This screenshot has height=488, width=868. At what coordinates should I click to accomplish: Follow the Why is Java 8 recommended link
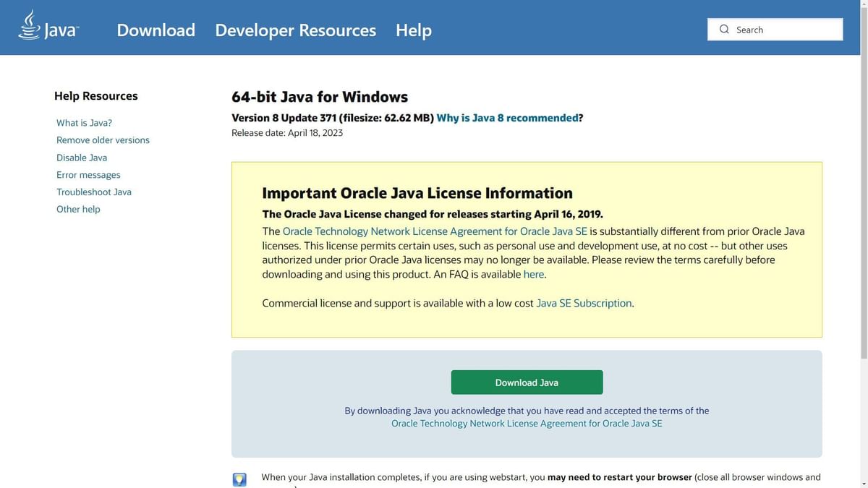tap(507, 118)
